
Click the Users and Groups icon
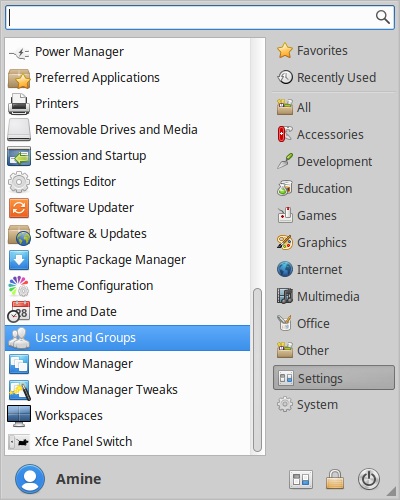click(19, 338)
